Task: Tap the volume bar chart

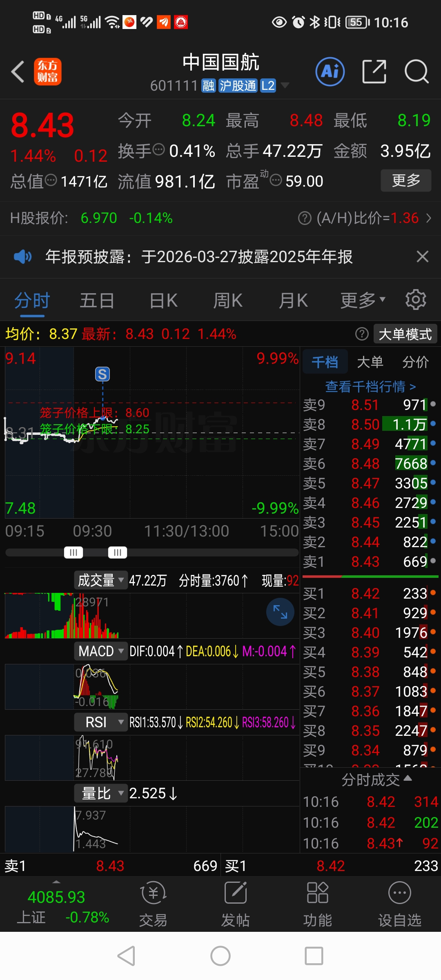Action: tap(152, 616)
